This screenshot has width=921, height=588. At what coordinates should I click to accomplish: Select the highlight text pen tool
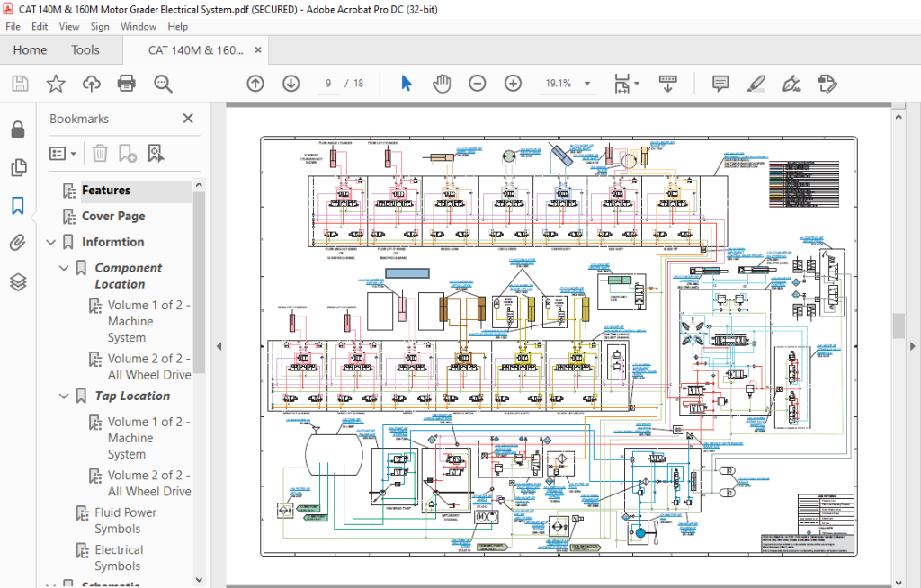pos(756,84)
